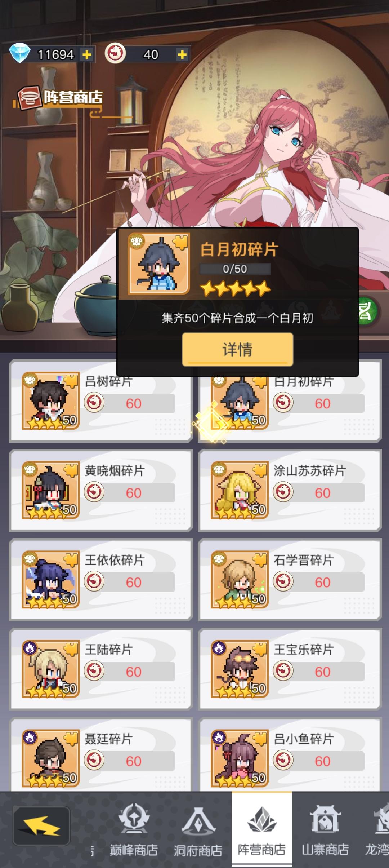
Task: Buy 王依依碎片 for 60 coins
Action: (x=130, y=582)
